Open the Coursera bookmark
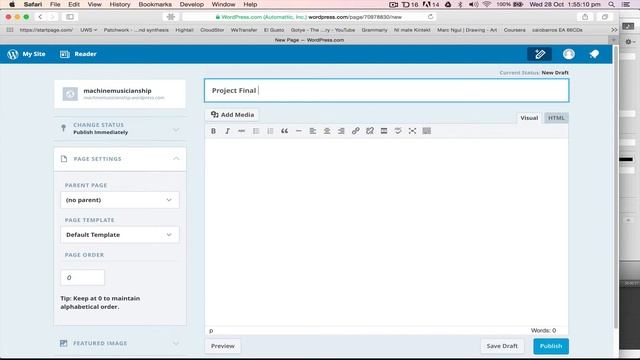Image resolution: width=640 pixels, height=360 pixels. point(514,30)
